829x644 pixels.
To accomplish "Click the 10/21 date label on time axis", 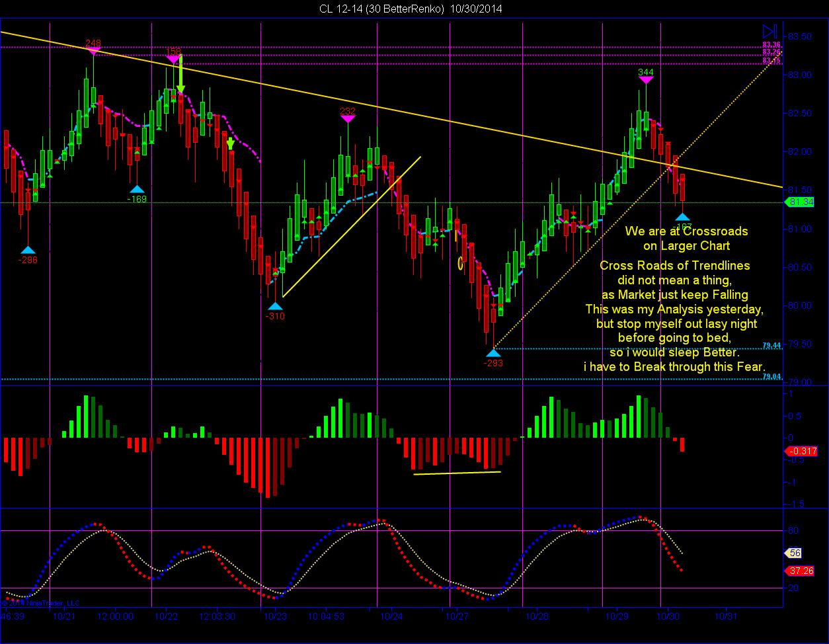I will coord(65,616).
